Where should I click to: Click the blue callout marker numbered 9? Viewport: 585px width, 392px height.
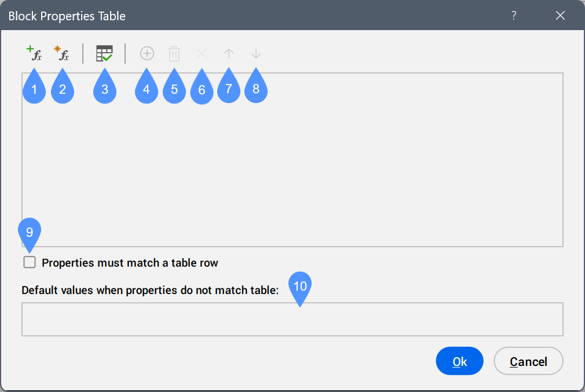click(30, 232)
